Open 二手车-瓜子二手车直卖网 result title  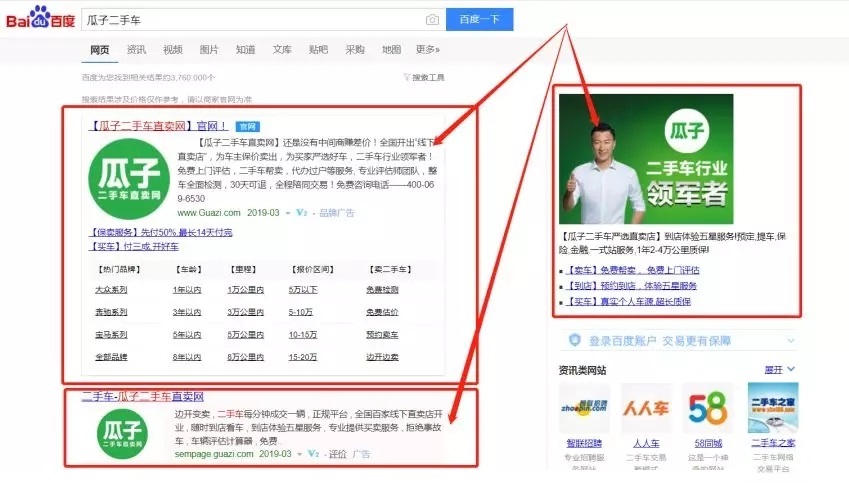[x=143, y=397]
